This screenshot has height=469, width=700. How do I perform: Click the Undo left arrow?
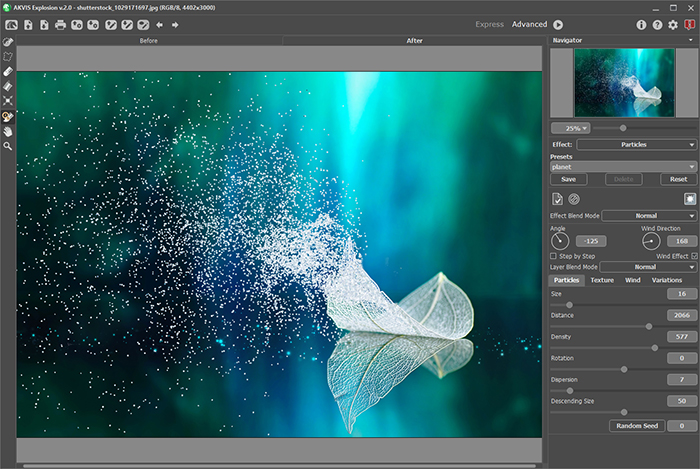(x=159, y=25)
